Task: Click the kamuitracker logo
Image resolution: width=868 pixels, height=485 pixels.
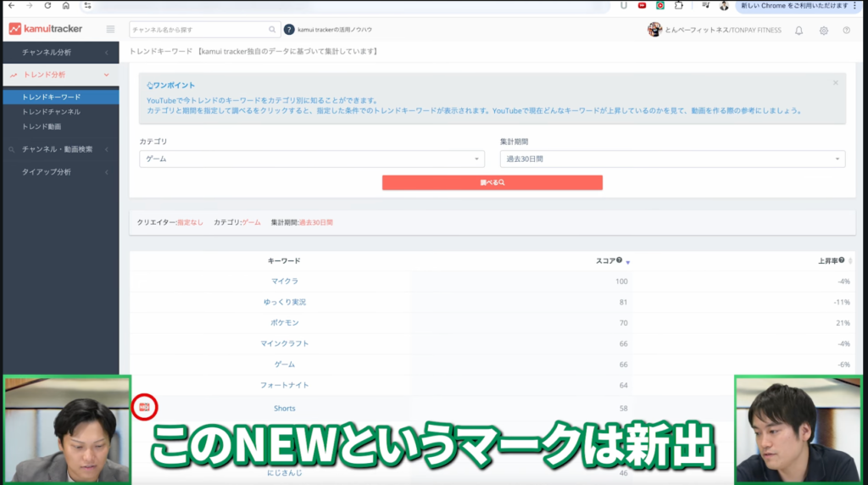Action: point(46,29)
